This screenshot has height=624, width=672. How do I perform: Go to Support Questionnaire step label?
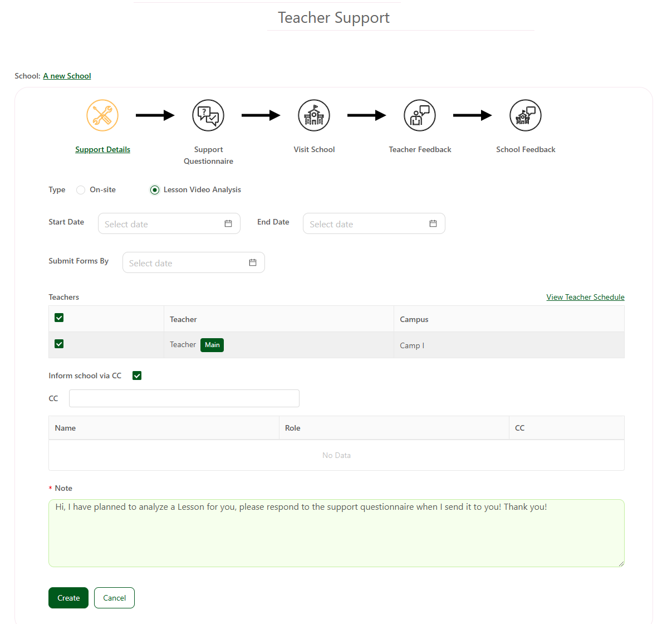(x=208, y=155)
